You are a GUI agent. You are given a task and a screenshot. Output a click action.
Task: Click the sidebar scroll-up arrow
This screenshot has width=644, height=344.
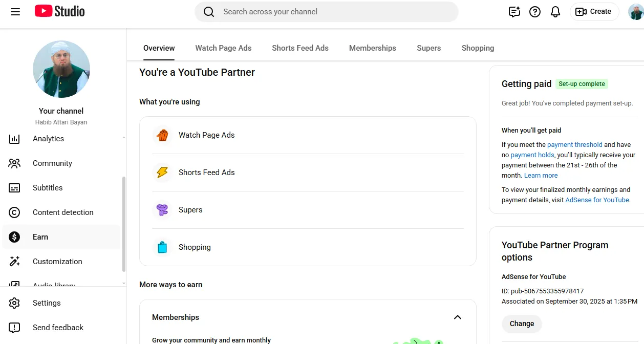click(x=123, y=138)
